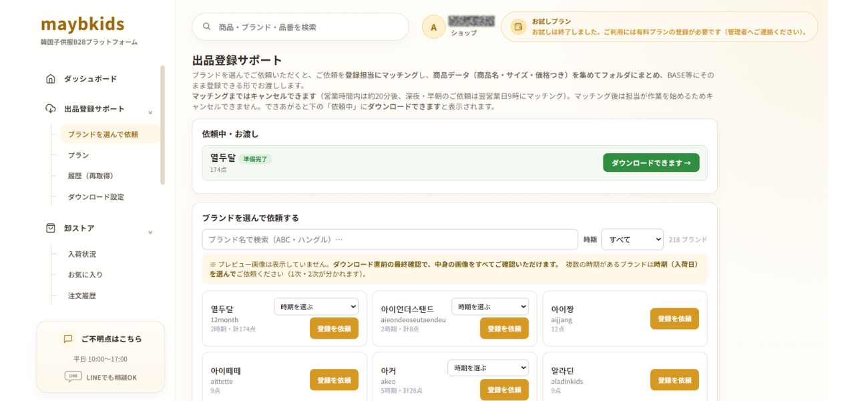Open the ダッシュボード menu item
This screenshot has width=868, height=401.
click(x=90, y=79)
